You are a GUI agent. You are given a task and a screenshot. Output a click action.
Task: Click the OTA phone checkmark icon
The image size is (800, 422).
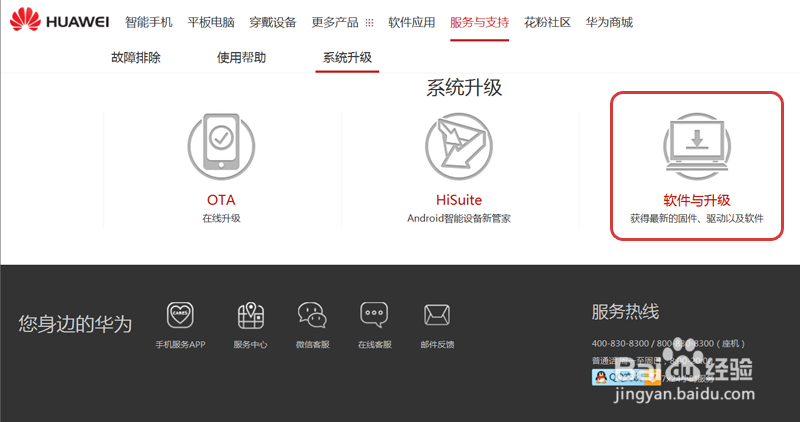tap(221, 146)
